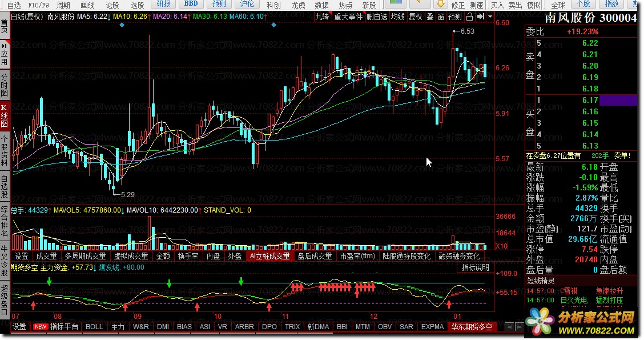644x340 pixels.
Task: Open the 新股 menu item
Action: pos(369,5)
